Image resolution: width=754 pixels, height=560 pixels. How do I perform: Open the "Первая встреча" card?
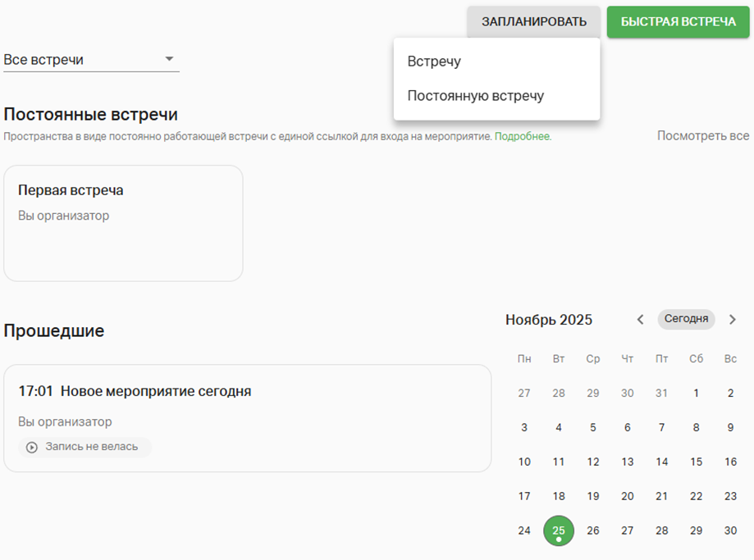(x=123, y=223)
